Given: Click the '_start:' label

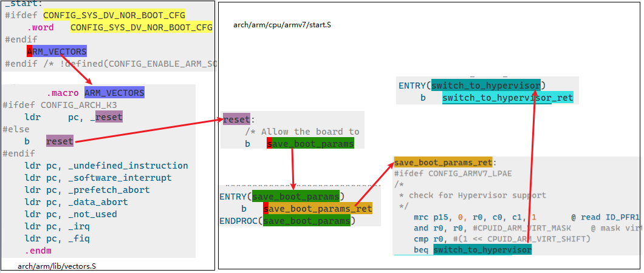Looking at the screenshot, I should [x=24, y=4].
